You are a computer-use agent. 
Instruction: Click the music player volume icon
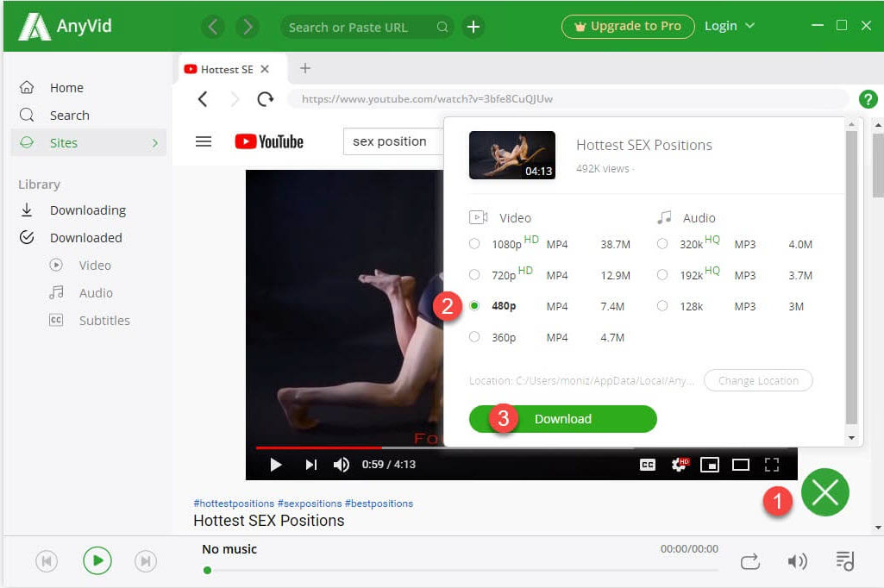[797, 561]
